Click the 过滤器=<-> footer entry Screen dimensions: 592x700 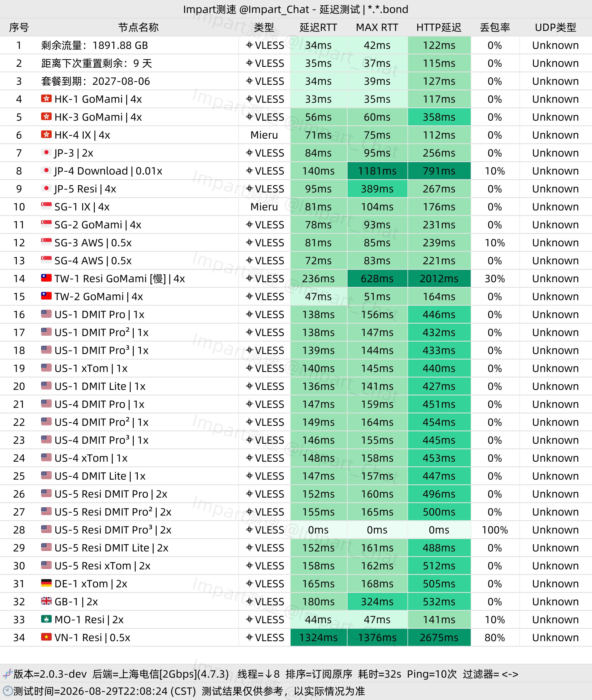[491, 674]
